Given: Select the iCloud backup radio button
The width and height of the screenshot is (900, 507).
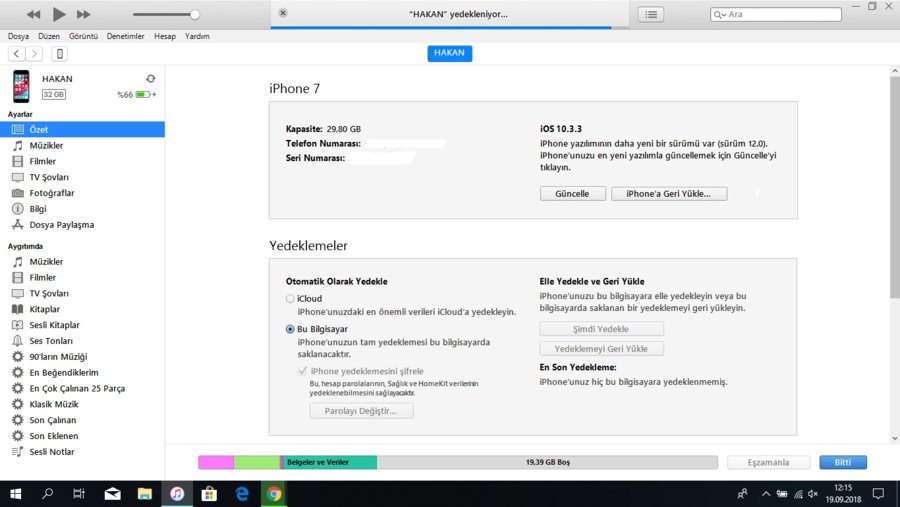Looking at the screenshot, I should coord(290,299).
